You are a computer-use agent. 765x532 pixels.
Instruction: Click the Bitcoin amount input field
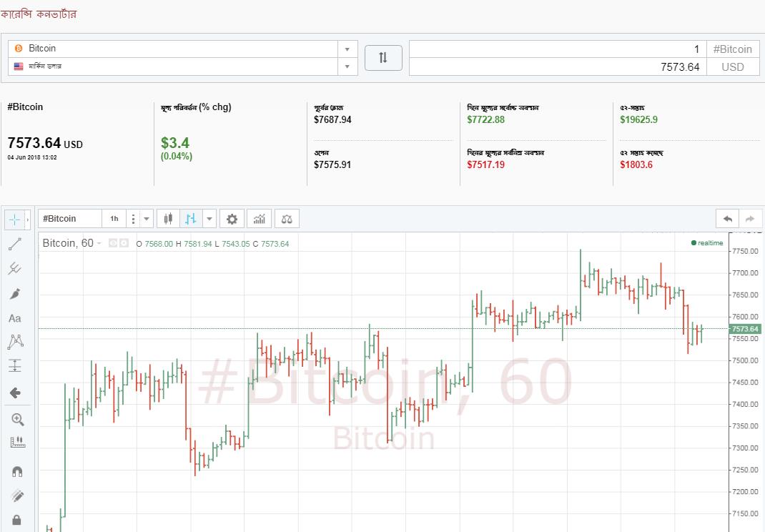558,49
